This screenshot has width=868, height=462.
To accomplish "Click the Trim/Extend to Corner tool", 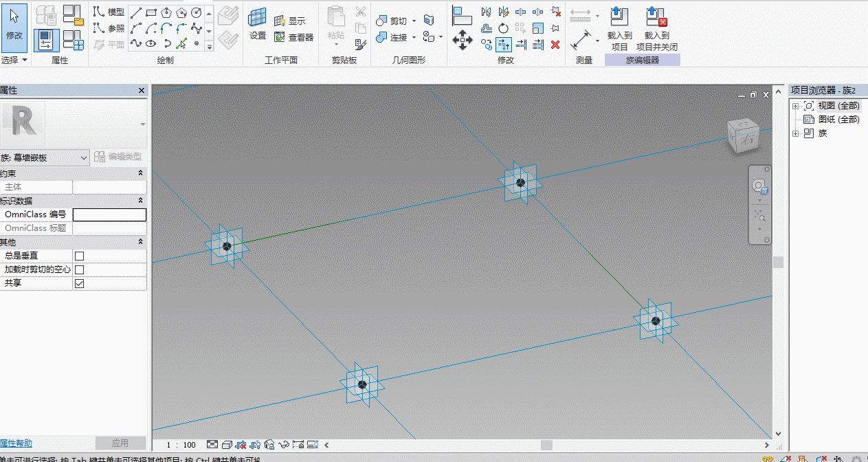I will 504,45.
